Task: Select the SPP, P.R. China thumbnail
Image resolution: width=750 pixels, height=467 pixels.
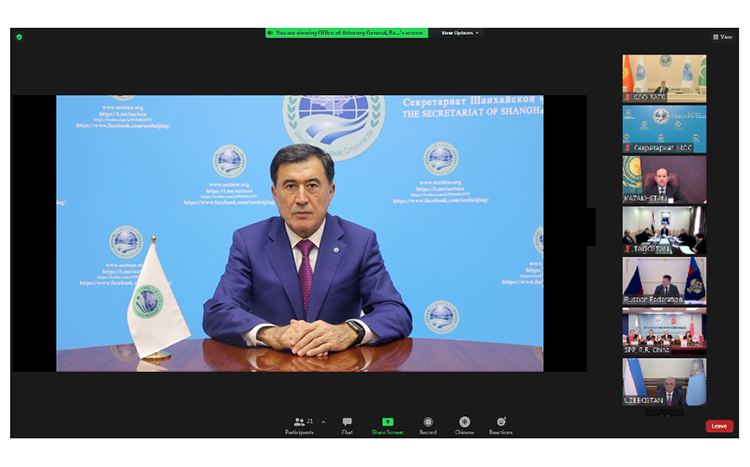Action: tap(664, 331)
